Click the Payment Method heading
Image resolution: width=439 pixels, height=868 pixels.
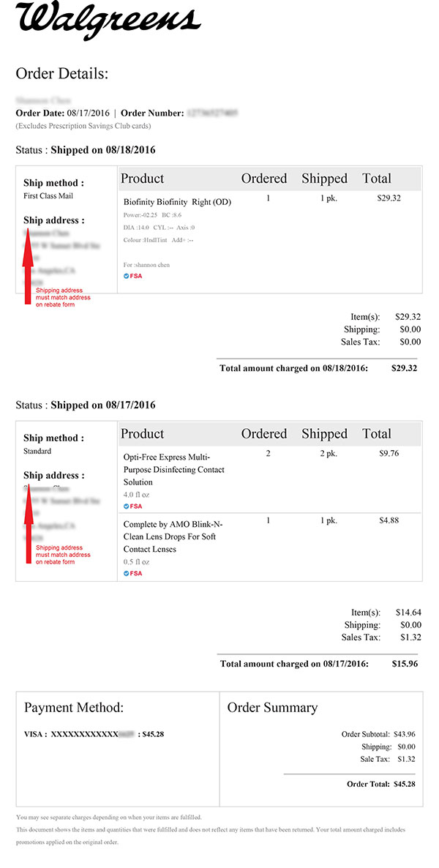click(74, 708)
